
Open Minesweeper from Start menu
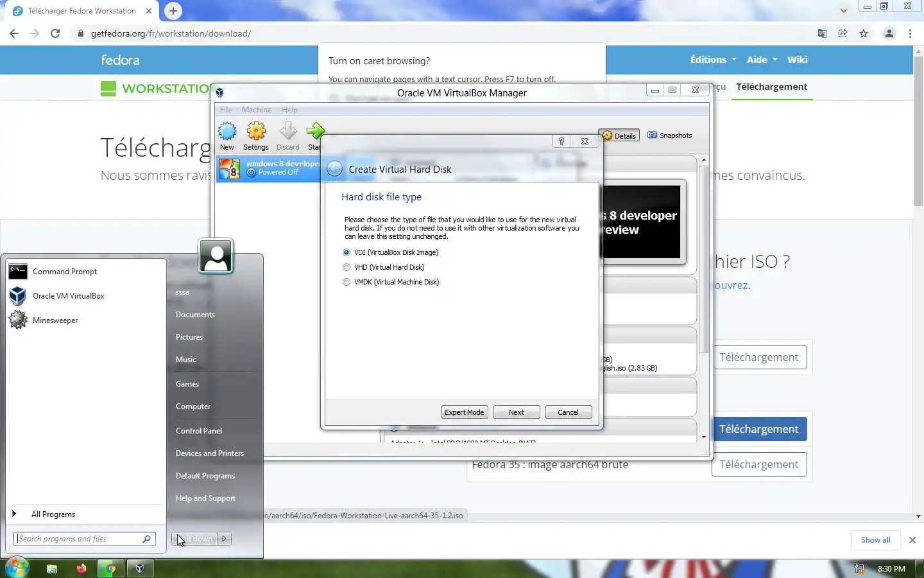85,320
